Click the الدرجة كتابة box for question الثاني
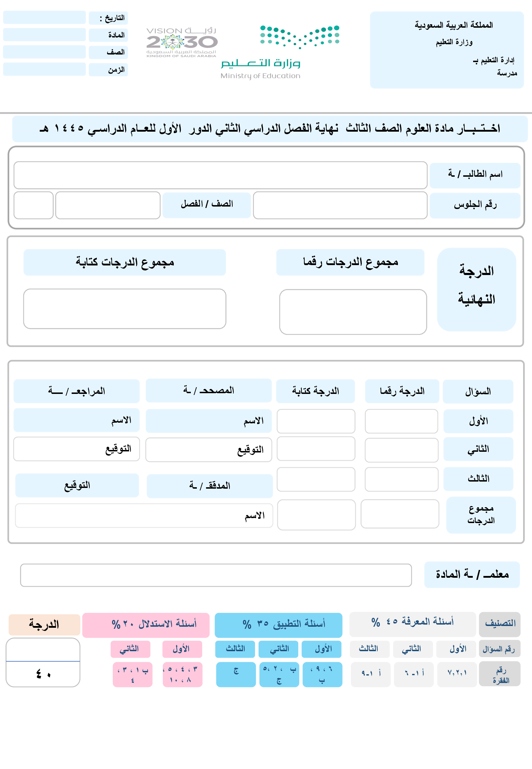532x769 pixels. coord(316,449)
